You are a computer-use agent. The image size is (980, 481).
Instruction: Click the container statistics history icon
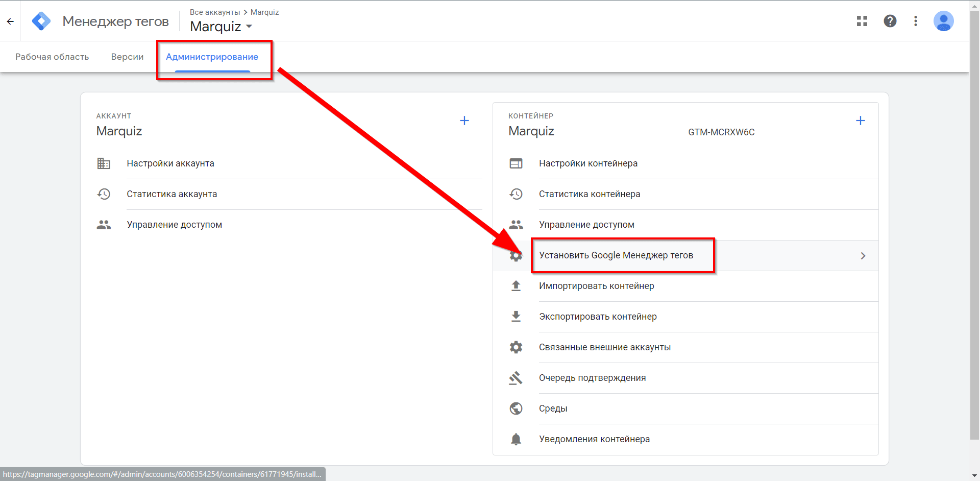tap(516, 194)
